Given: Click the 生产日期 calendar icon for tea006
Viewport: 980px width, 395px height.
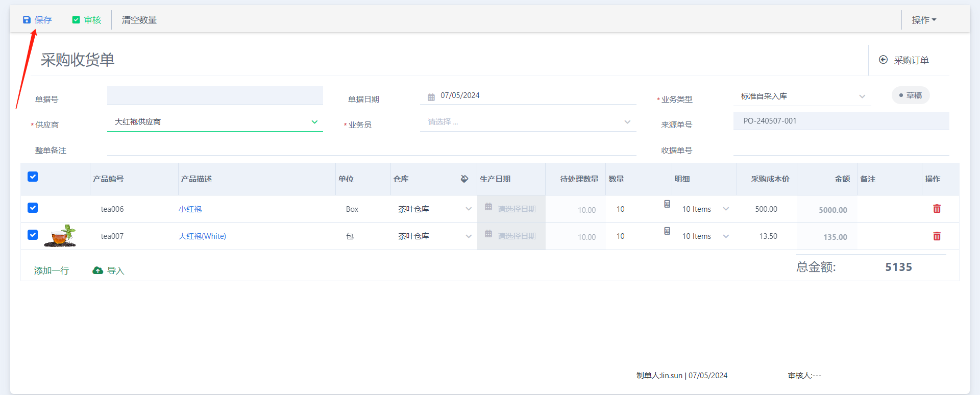Looking at the screenshot, I should coord(488,207).
